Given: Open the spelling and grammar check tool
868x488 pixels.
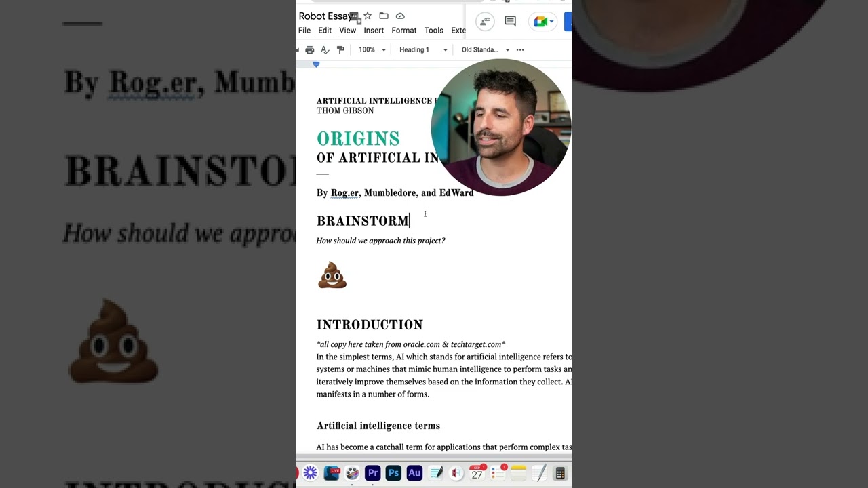Looking at the screenshot, I should tap(325, 49).
